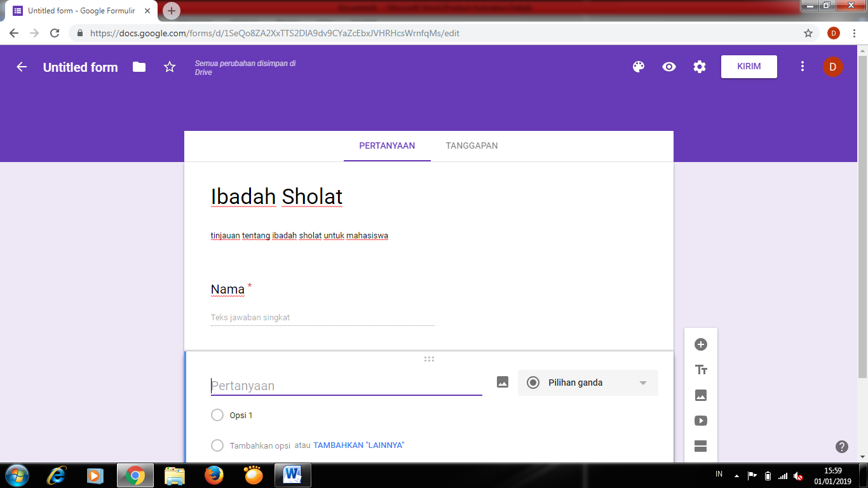Viewport: 868px width, 488px height.
Task: Add title and description Tt icon
Action: (701, 370)
